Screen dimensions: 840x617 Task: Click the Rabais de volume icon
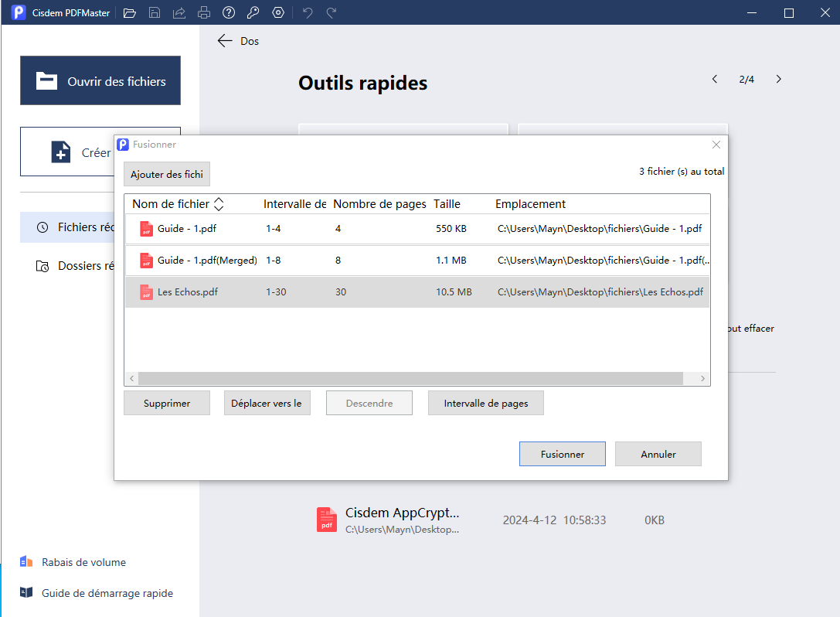pos(26,562)
